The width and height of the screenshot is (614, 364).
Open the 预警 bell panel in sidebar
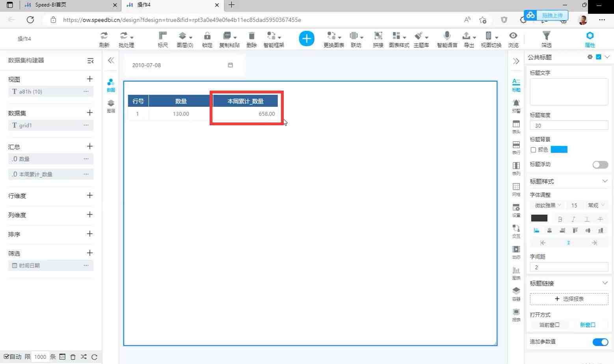click(516, 106)
